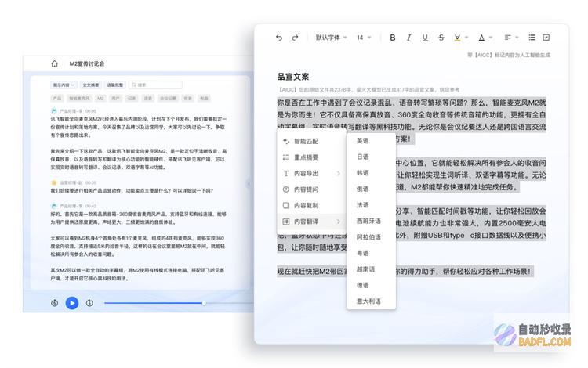Select 英语 in the translation submenu

[363, 141]
